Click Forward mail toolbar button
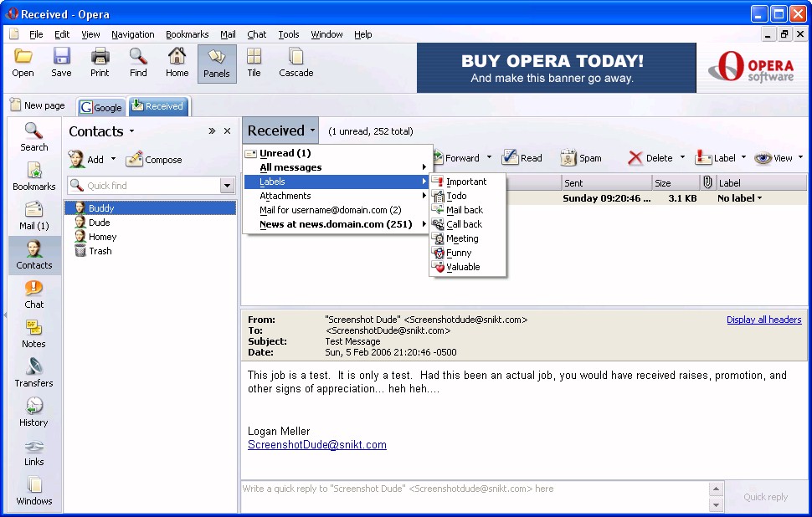The height and width of the screenshot is (517, 812). [x=455, y=158]
